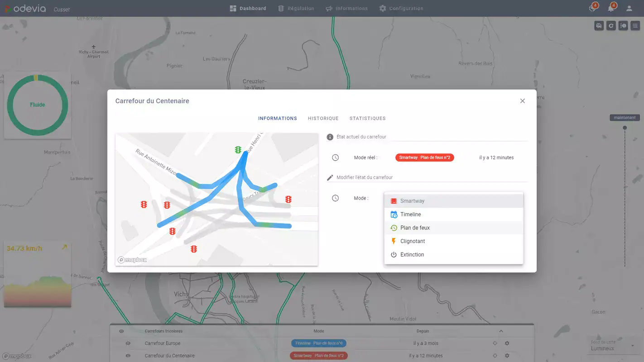Screen dimensions: 644x362
Task: Click the green traffic light on map
Action: [x=238, y=150]
